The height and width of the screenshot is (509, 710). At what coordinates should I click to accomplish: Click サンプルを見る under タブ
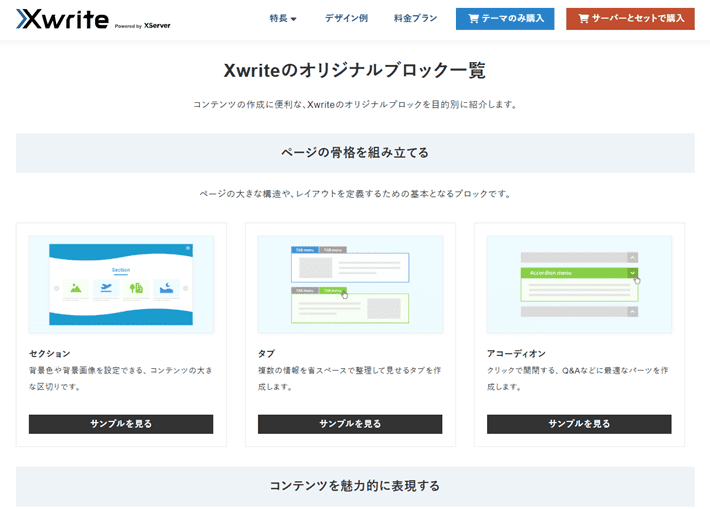(x=350, y=424)
